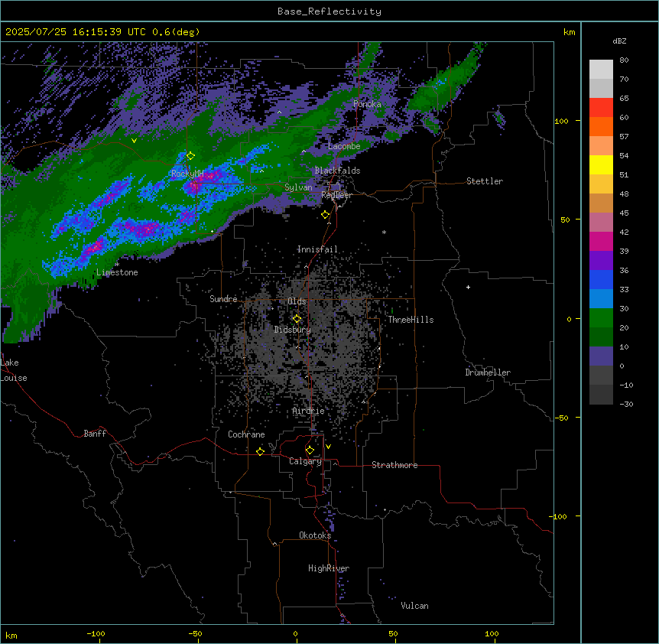Image resolution: width=659 pixels, height=644 pixels.
Task: Click the dark green 10-20 dBZ legend swatch
Action: 601,337
